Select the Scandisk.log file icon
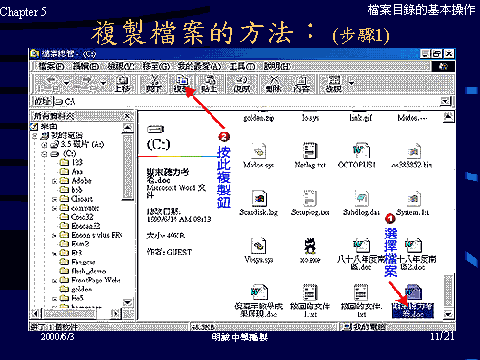Viewport: 480px width, 360px height. (x=259, y=199)
